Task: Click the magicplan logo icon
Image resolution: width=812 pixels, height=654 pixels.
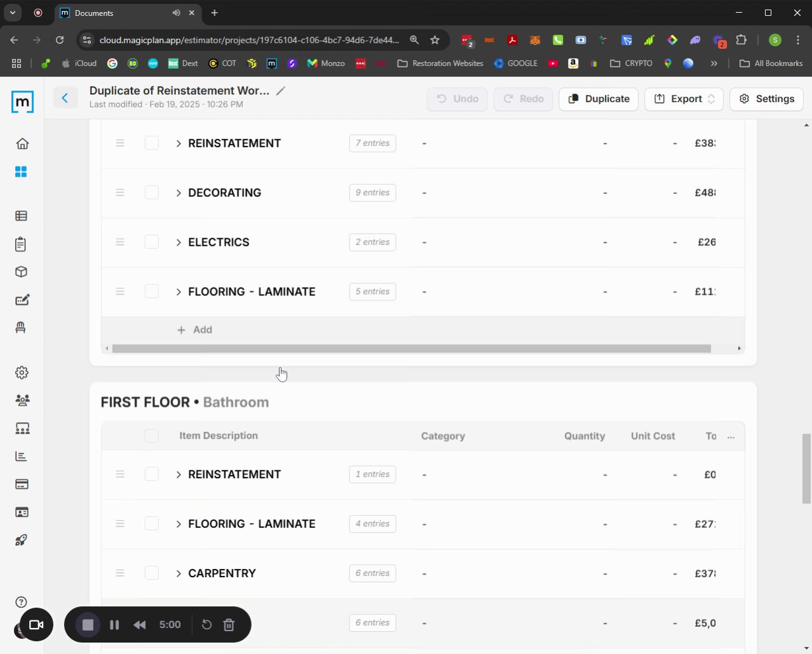Action: [x=22, y=102]
